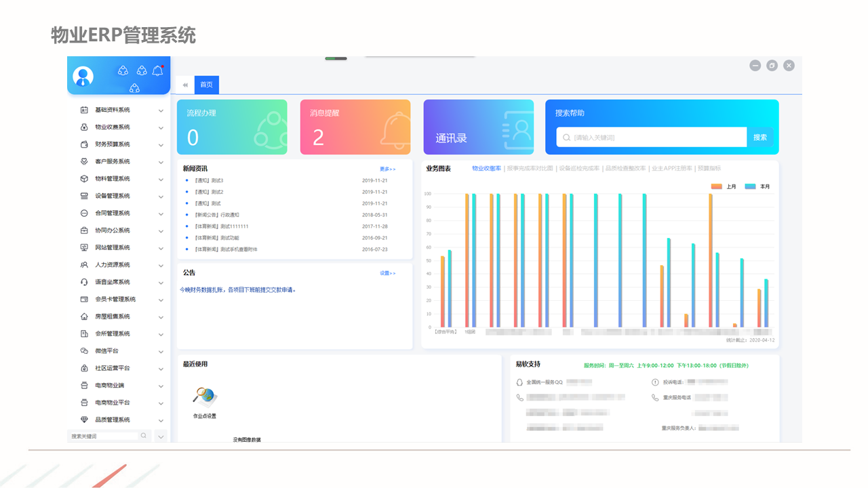Click the 搜索 button in 搜索帮助
The image size is (868, 488).
click(x=759, y=137)
